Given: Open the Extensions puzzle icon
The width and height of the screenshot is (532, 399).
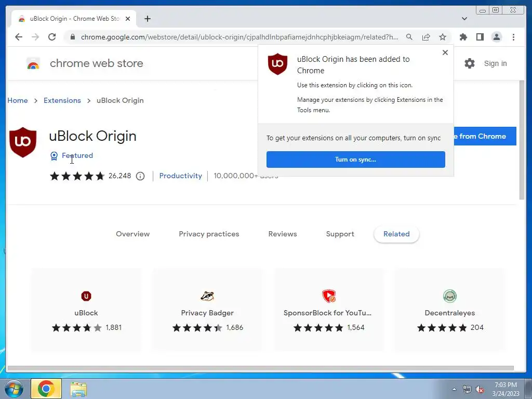Looking at the screenshot, I should (463, 37).
